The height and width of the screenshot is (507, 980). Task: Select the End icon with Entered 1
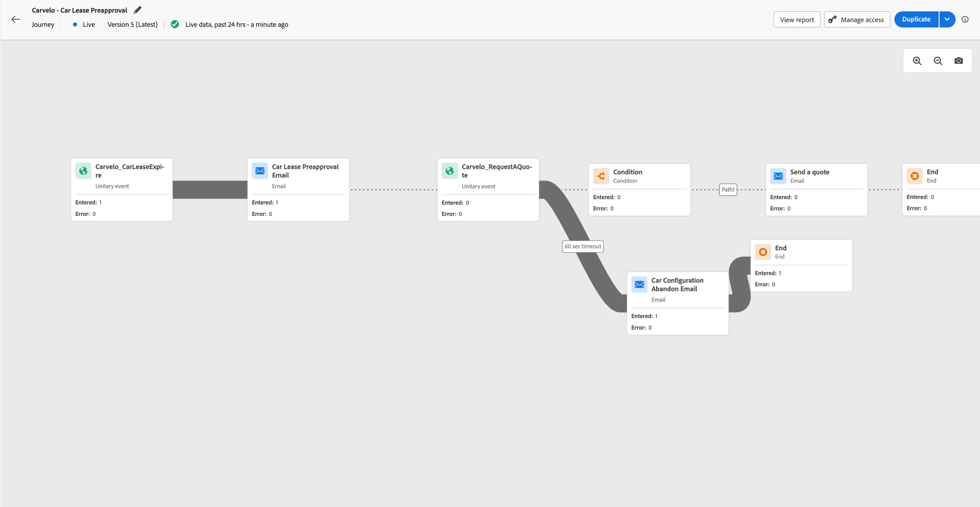pyautogui.click(x=763, y=252)
